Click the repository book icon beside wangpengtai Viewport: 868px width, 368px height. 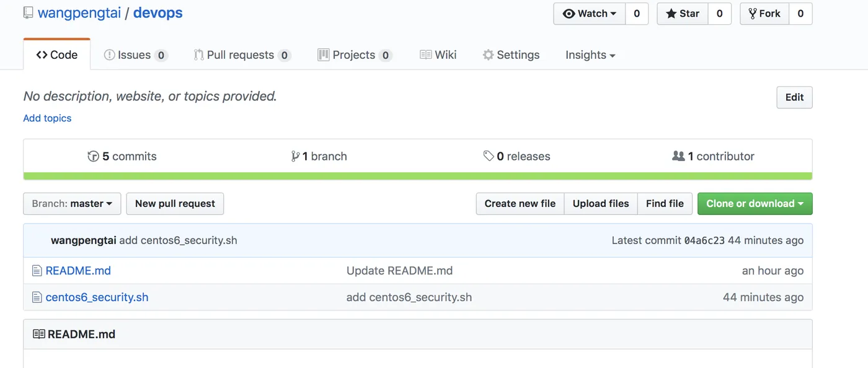click(28, 13)
